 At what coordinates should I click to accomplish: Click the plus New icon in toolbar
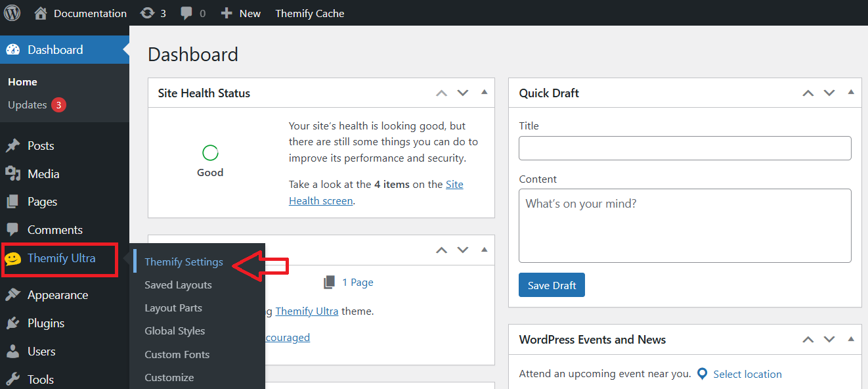225,12
